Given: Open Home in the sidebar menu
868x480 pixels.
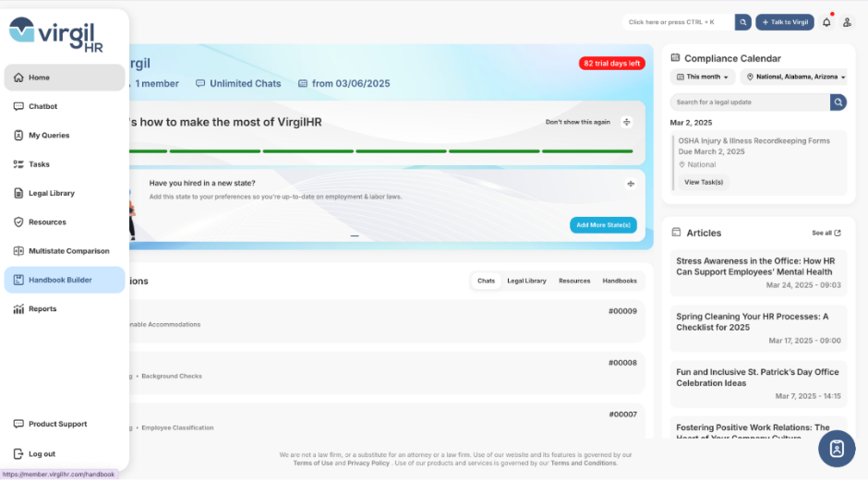Looking at the screenshot, I should (x=65, y=78).
